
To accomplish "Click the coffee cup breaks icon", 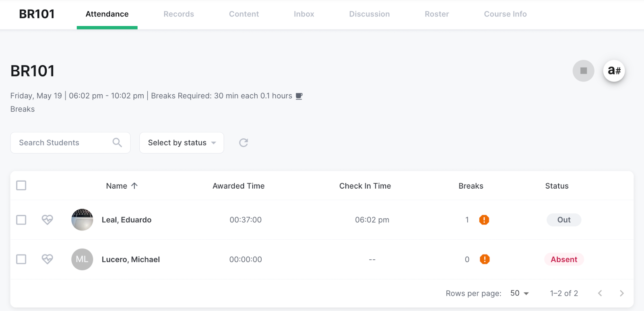I will click(299, 96).
